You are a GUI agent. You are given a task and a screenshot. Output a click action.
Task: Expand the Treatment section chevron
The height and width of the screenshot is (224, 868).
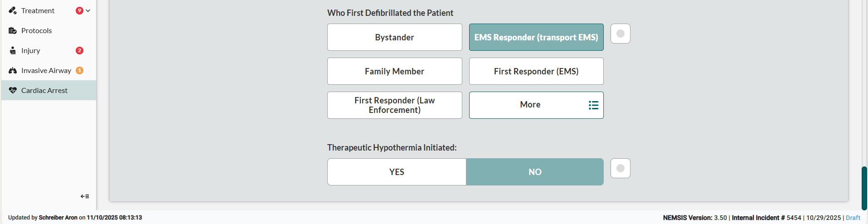pyautogui.click(x=88, y=10)
